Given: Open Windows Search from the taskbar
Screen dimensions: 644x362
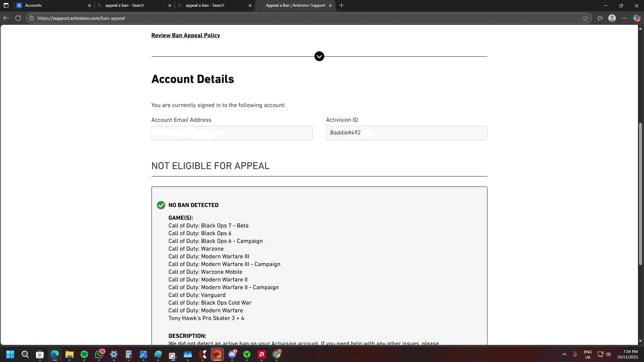Looking at the screenshot, I should pos(25,354).
